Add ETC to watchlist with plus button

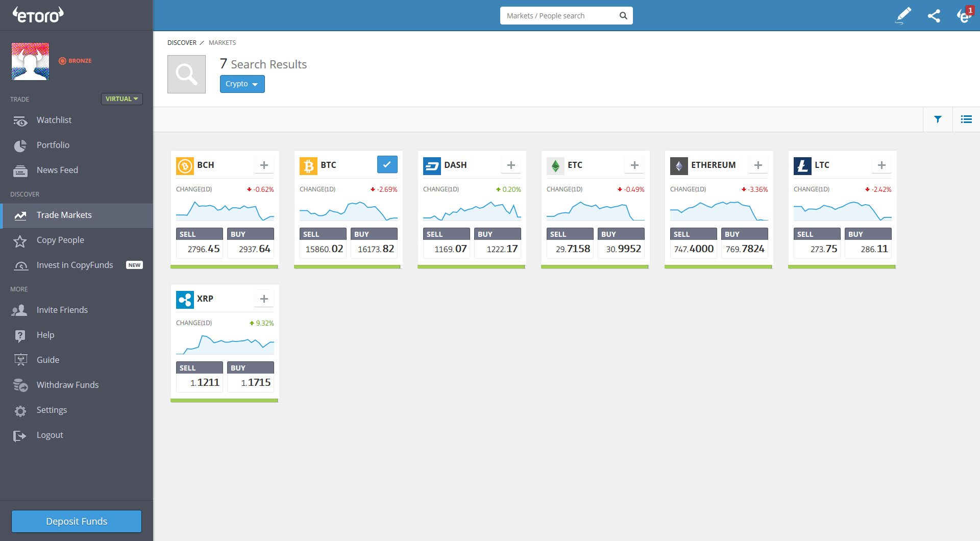(634, 165)
